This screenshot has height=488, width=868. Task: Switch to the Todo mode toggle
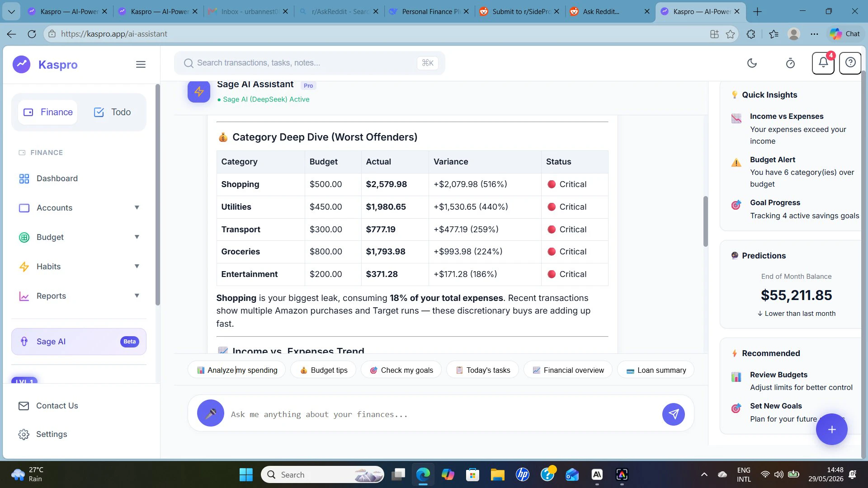[112, 112]
